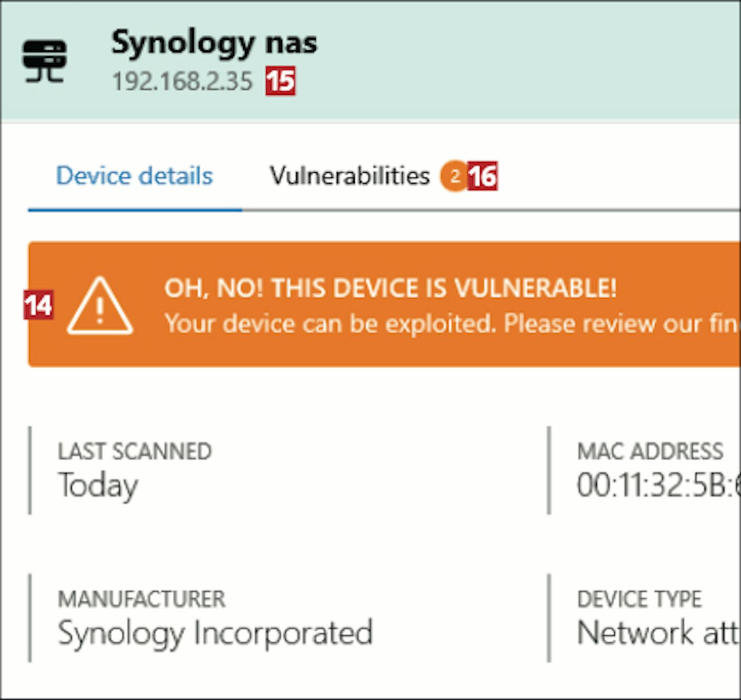The image size is (741, 700).
Task: Click the DEVICE TYPE label
Action: (x=639, y=599)
